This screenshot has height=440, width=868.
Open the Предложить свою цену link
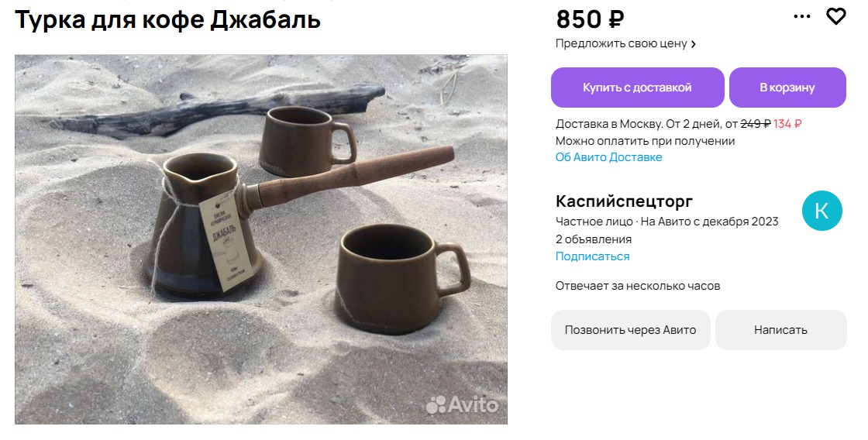tap(621, 43)
